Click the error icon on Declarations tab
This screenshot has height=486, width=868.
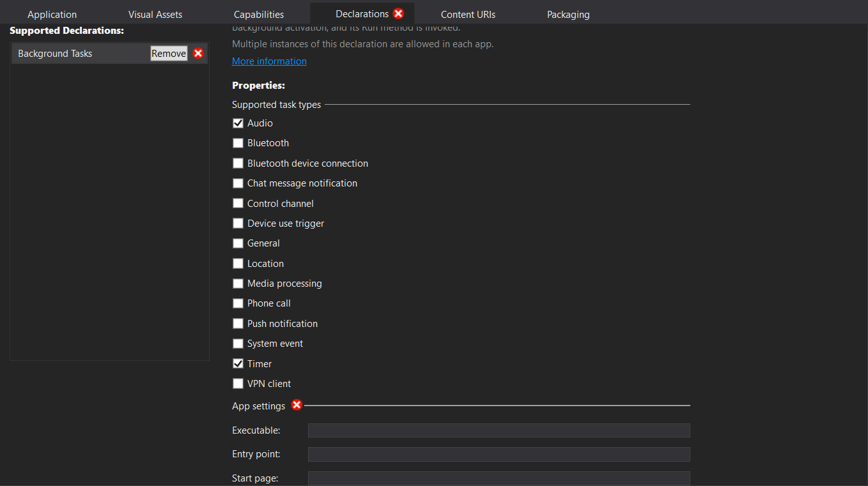pos(398,13)
